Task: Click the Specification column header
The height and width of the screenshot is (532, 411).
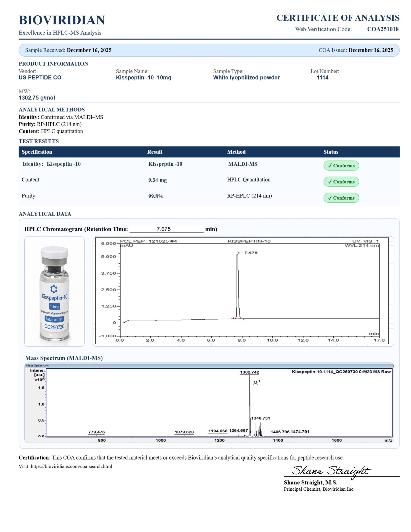Action: click(x=37, y=152)
